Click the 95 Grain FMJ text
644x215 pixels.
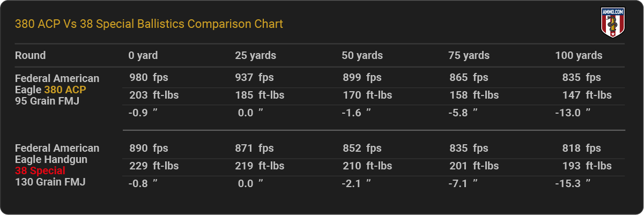point(47,100)
